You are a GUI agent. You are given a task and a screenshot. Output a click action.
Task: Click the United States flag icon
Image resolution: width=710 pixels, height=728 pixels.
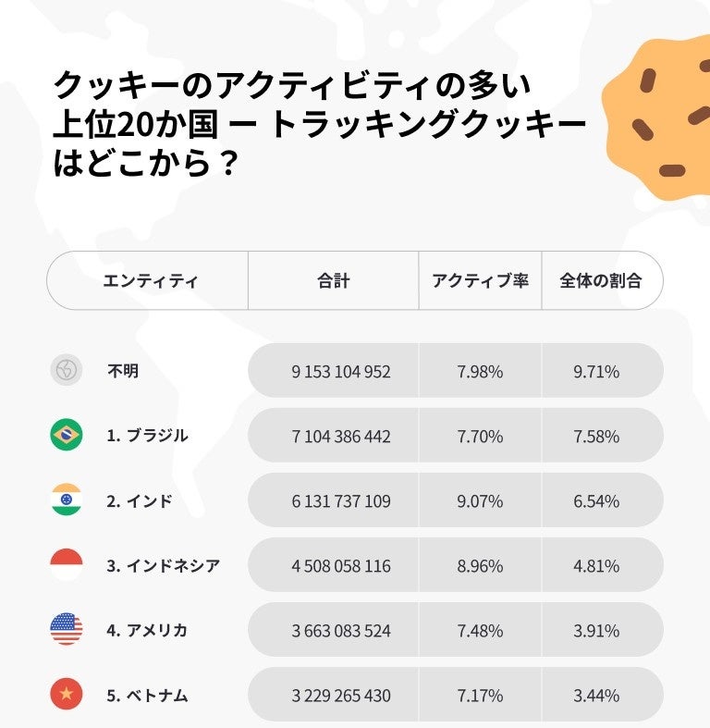click(x=67, y=630)
